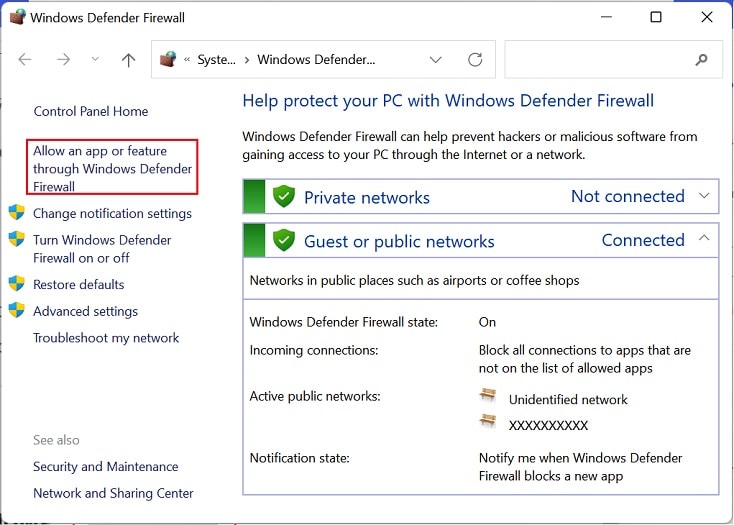Screen dimensions: 734x525
Task: Click shield icon beside Advanced settings
Action: [x=16, y=310]
